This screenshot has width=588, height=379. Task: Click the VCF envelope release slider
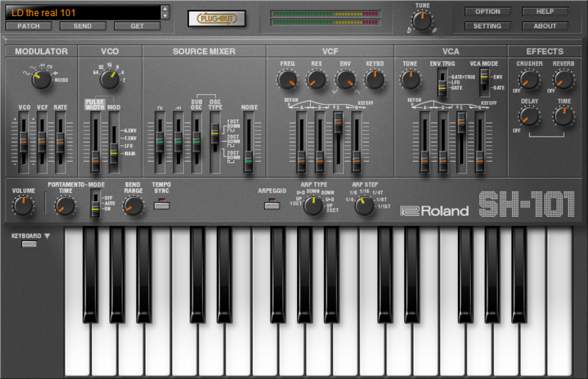(x=356, y=142)
